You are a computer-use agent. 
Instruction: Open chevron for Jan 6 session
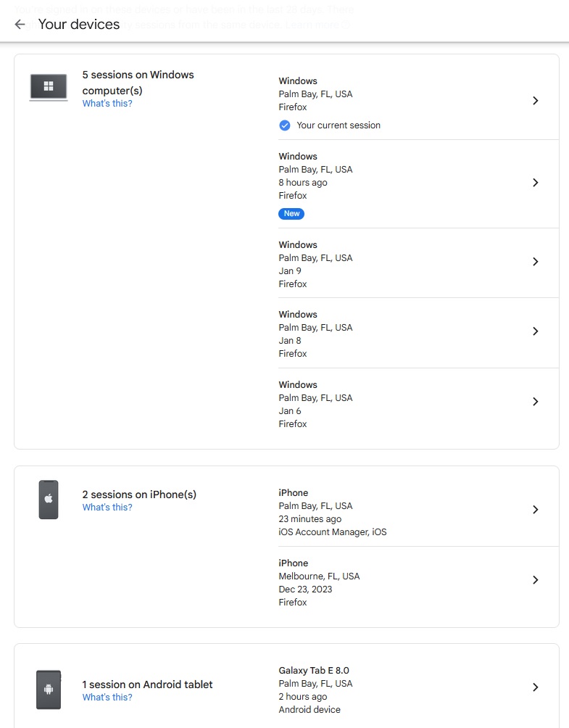pyautogui.click(x=535, y=401)
